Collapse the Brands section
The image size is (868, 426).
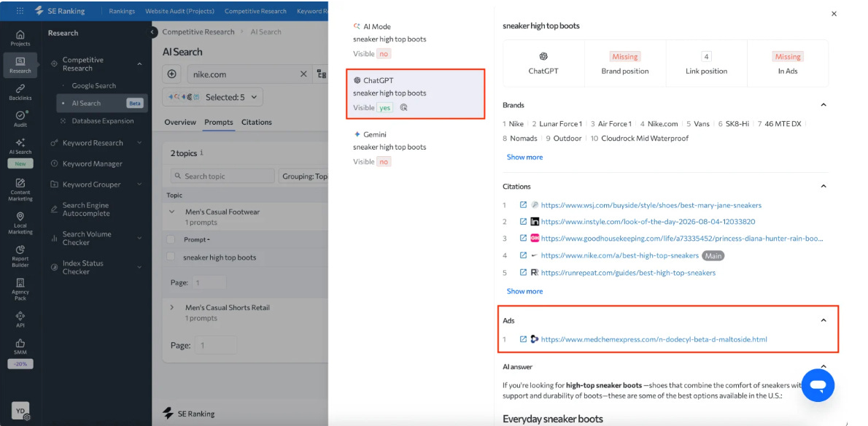824,105
